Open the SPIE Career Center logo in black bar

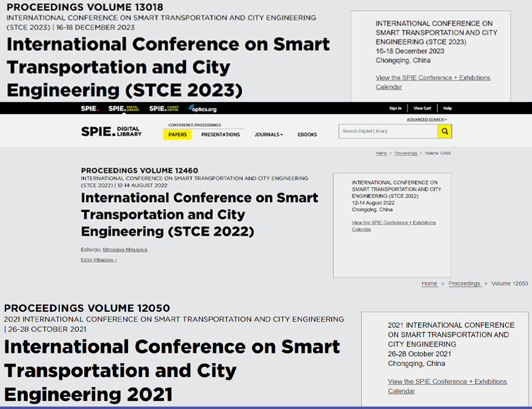point(164,109)
